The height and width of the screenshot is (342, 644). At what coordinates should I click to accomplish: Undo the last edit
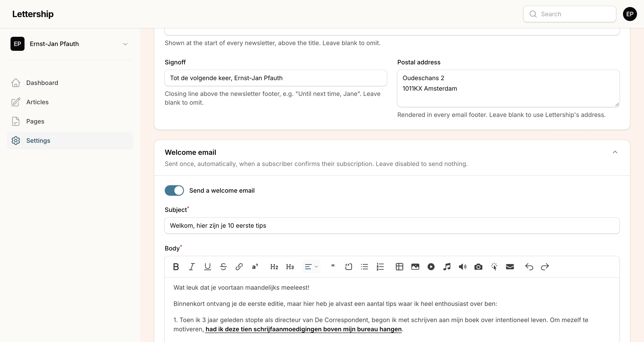click(529, 266)
